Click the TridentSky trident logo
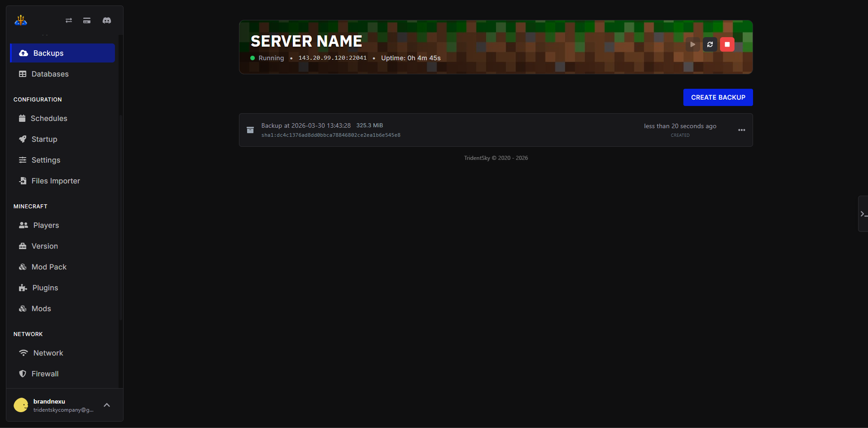Viewport: 868px width, 428px height. [21, 20]
